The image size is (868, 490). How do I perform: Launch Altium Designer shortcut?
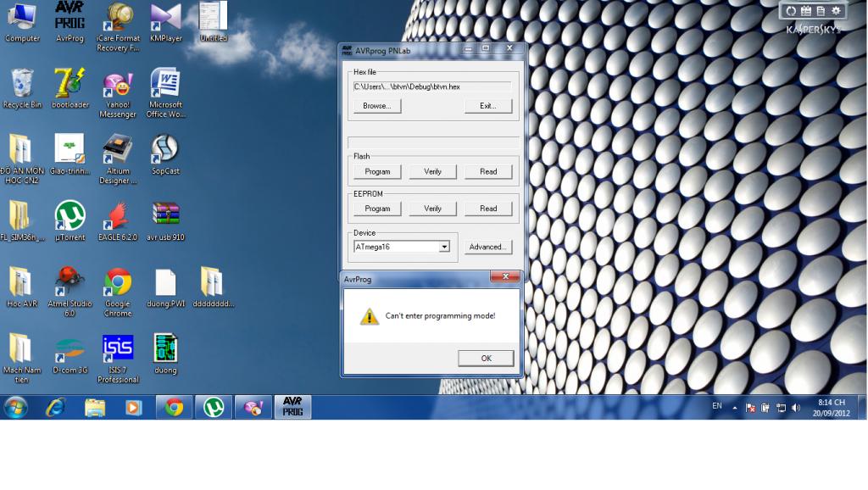118,159
